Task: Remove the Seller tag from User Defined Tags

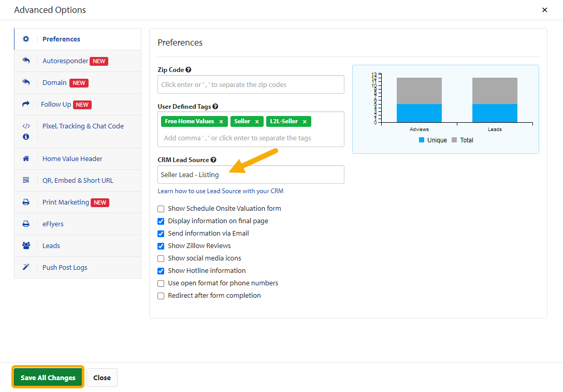Action: click(257, 121)
